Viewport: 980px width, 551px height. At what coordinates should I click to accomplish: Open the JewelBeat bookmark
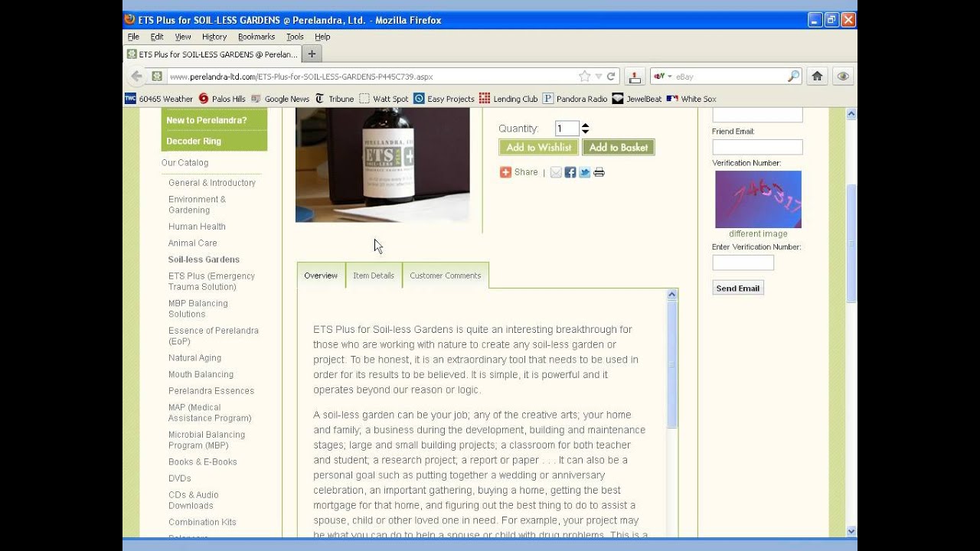tap(637, 99)
